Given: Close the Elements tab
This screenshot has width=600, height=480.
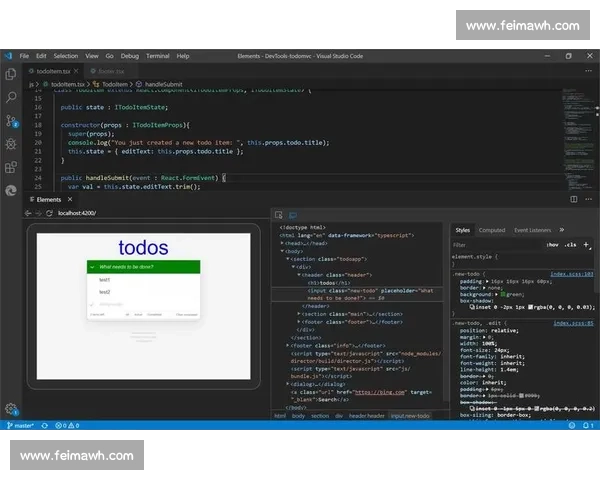Looking at the screenshot, I should tap(70, 199).
